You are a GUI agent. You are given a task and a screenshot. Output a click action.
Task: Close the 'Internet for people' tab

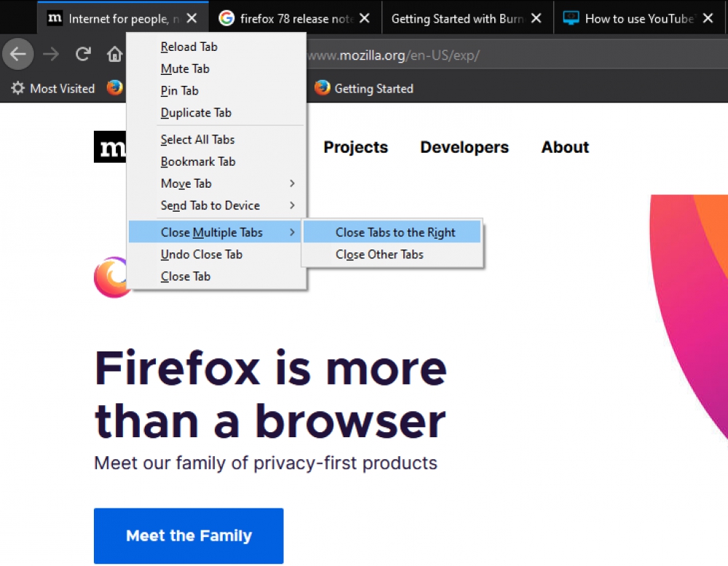coord(191,18)
